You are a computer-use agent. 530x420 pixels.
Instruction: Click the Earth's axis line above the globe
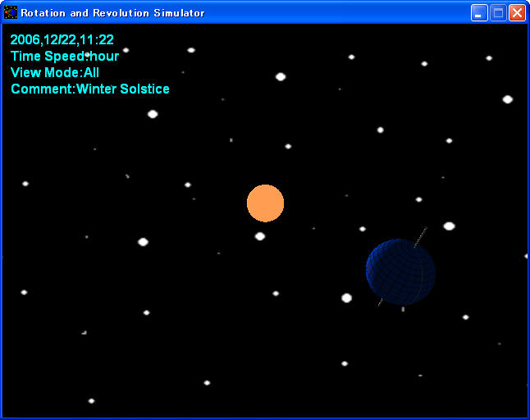coord(420,237)
